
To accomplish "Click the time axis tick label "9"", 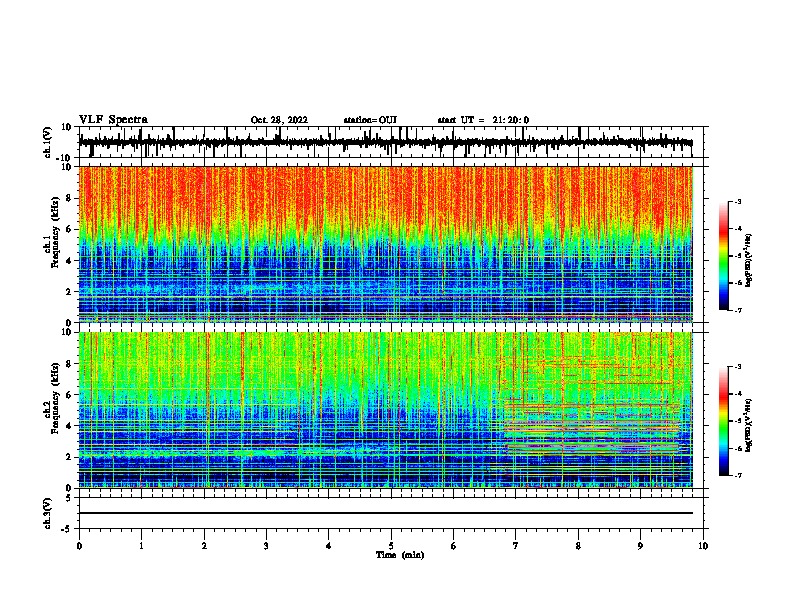I will point(640,546).
